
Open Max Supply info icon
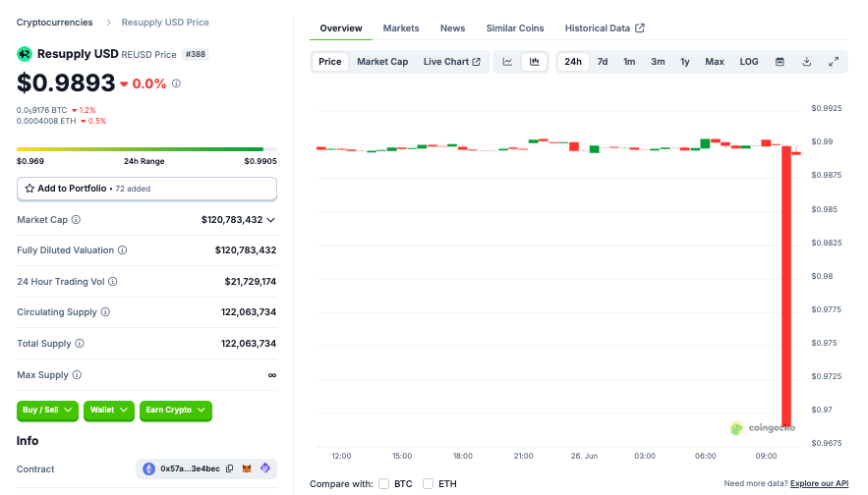coord(77,375)
